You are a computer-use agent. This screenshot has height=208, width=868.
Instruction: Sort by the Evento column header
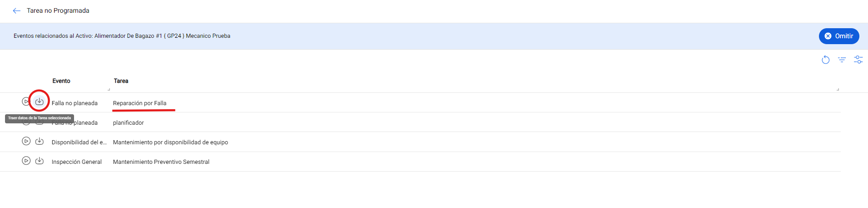[x=61, y=81]
